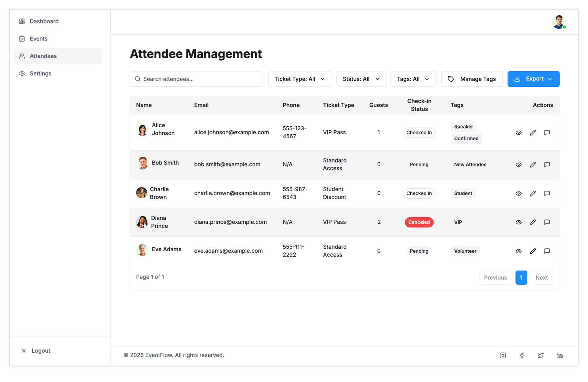The height and width of the screenshot is (382, 588).
Task: Click the blue Export button
Action: 533,79
